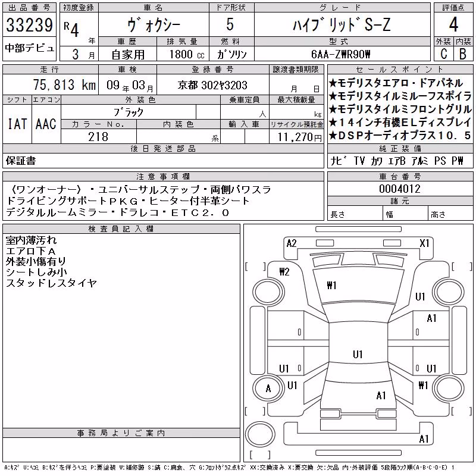Click first registration year R4
Screen dimensions: 476x476
click(71, 29)
